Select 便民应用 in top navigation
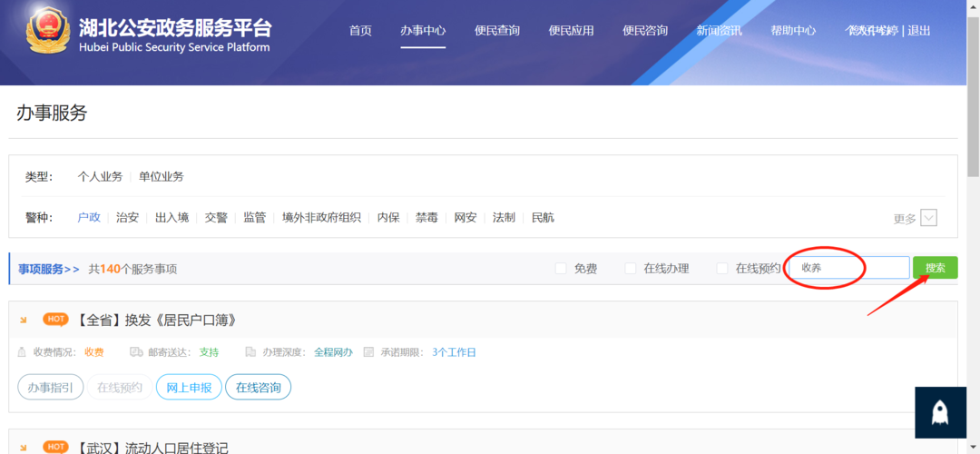Screen dimensions: 980x454 (572, 31)
